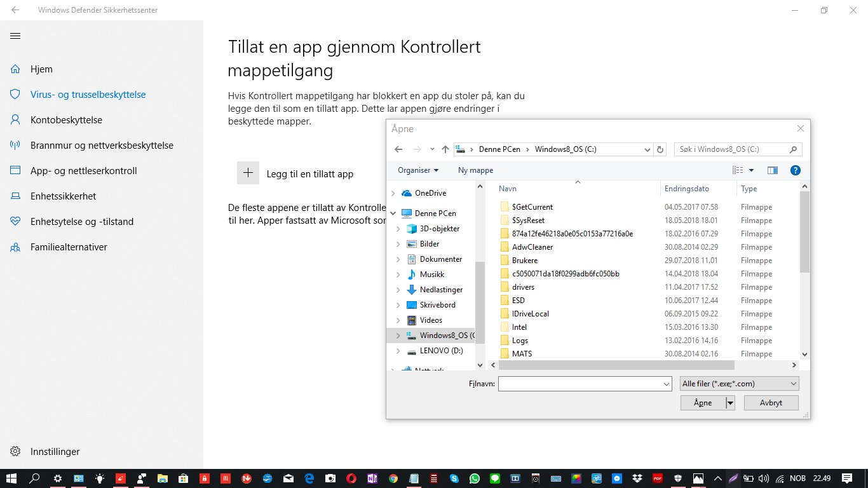
Task: Create folder with Ny mappe
Action: point(475,170)
